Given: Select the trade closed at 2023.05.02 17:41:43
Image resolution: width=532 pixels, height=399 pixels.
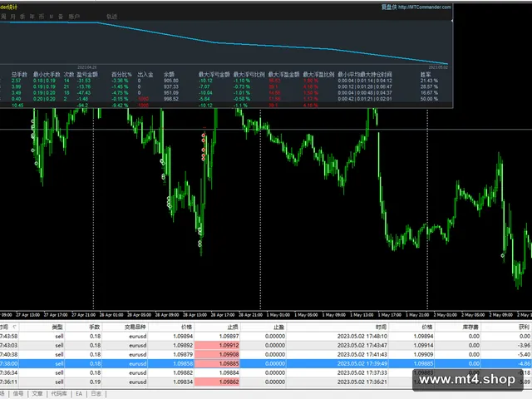Looking at the screenshot, I should click(266, 355).
